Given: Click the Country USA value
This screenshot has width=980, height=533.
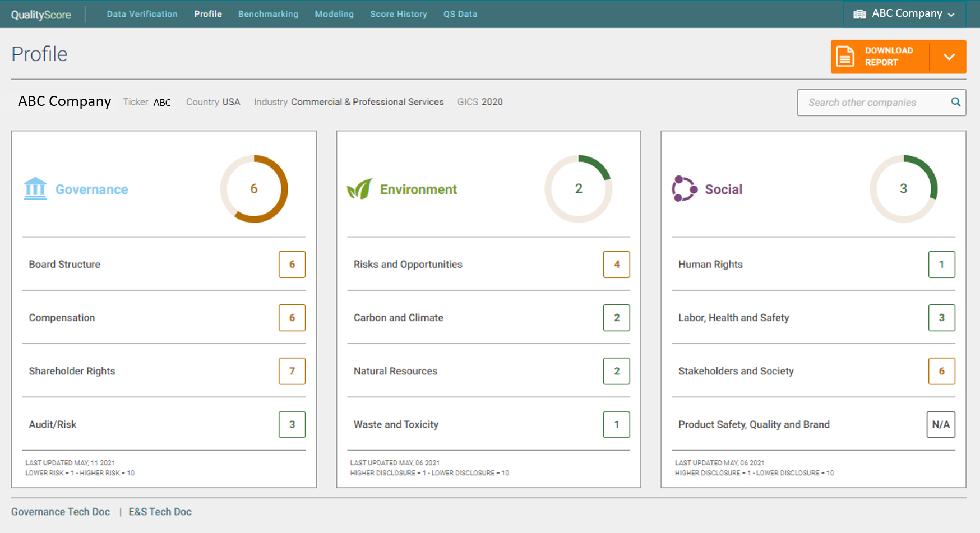Looking at the screenshot, I should point(231,102).
